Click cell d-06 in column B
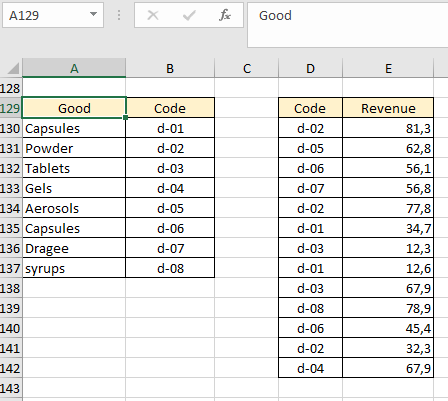The height and width of the screenshot is (401, 448). coord(170,228)
